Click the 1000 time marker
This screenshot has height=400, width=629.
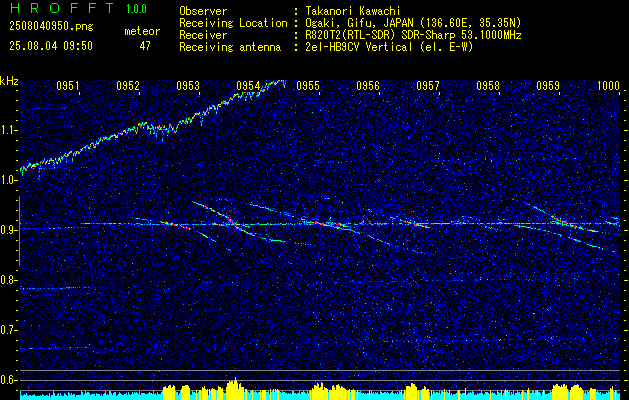pos(608,86)
